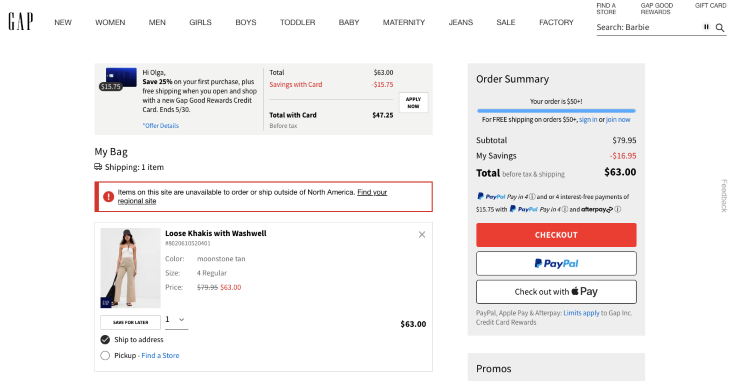
Task: Open the GIRLS menu
Action: click(x=200, y=22)
